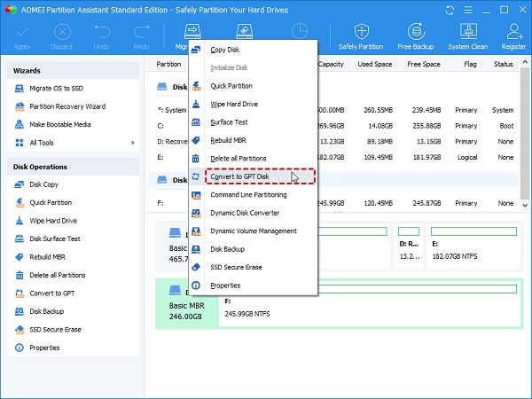Choose Delete all Partitions menu entry
The image size is (532, 399).
(253, 159)
